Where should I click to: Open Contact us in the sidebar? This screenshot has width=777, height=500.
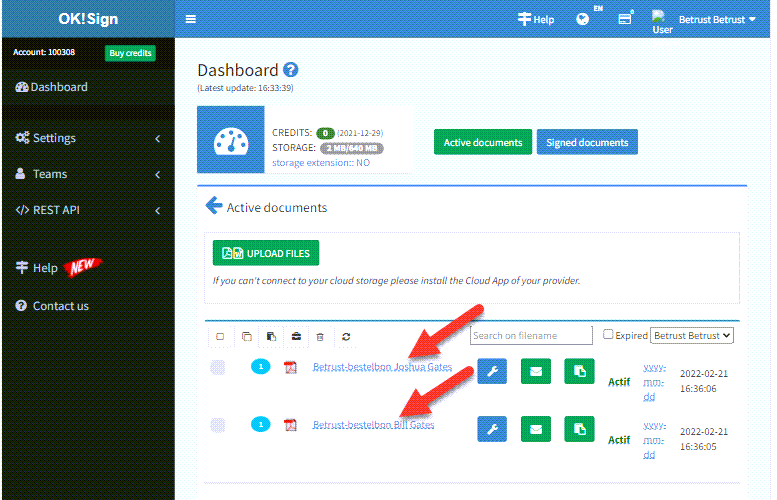[x=52, y=306]
